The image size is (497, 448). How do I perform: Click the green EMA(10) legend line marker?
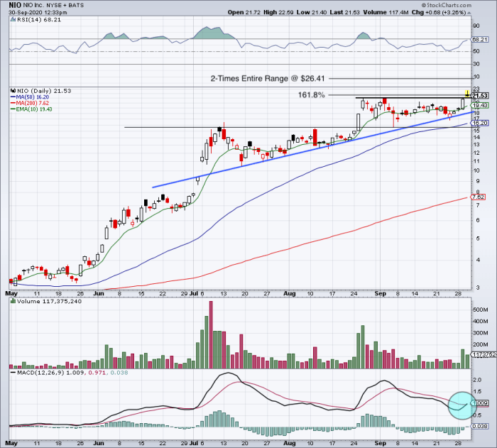pyautogui.click(x=13, y=109)
